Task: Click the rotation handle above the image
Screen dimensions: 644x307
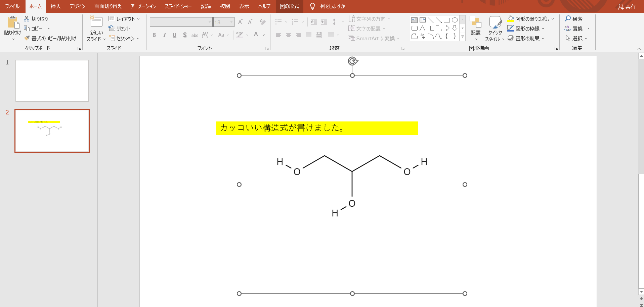Action: (352, 61)
